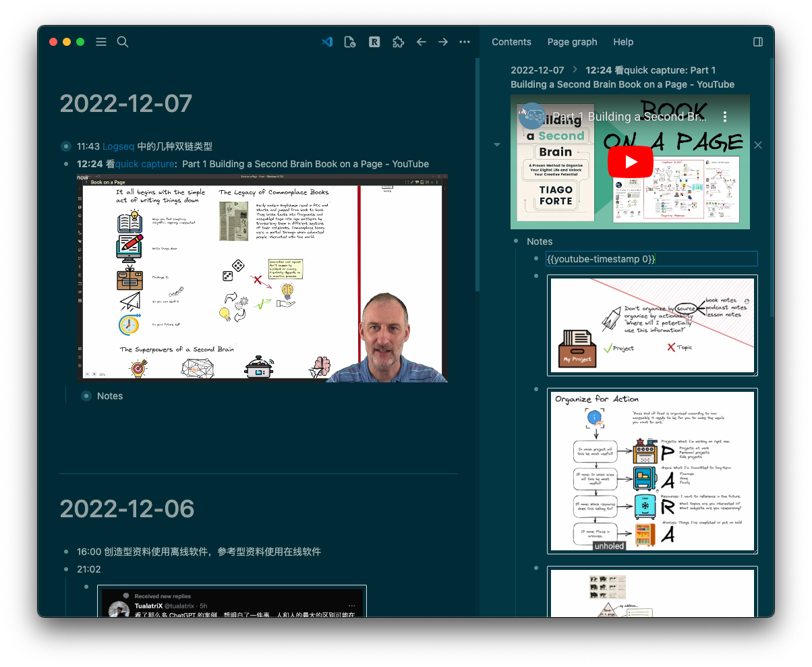Click the R plugin icon in toolbar
The height and width of the screenshot is (667, 812).
374,42
